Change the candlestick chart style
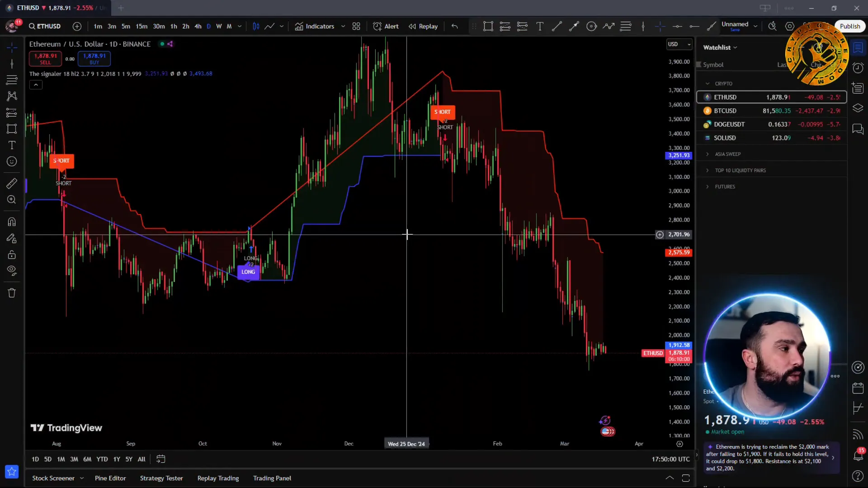868x488 pixels. (x=256, y=26)
